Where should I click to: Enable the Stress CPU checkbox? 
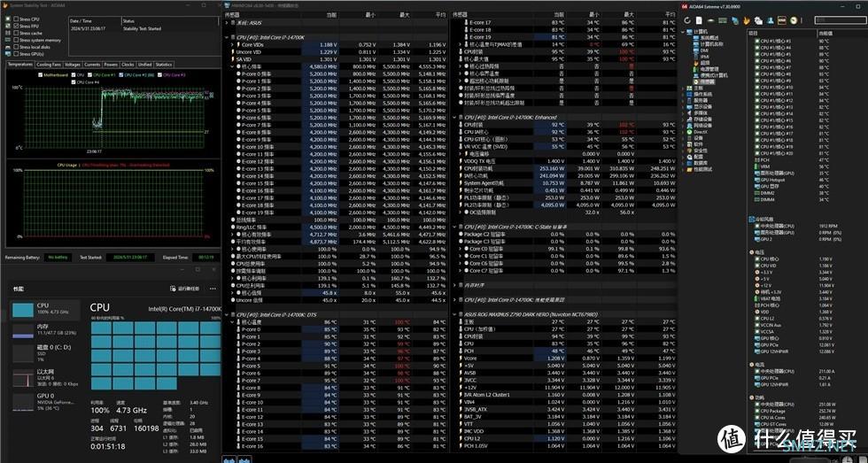[x=16, y=19]
